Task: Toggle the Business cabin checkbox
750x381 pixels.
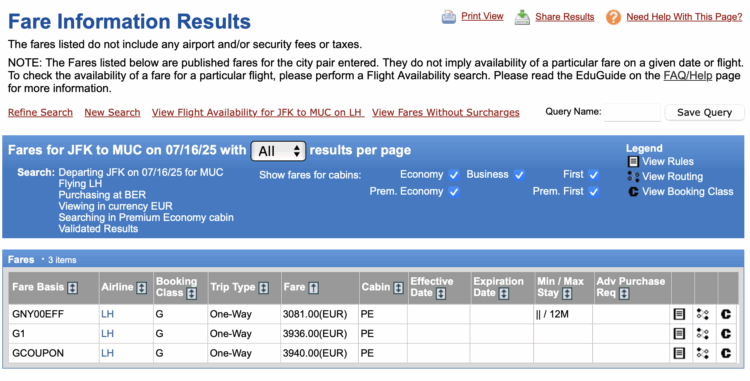Action: pos(519,175)
